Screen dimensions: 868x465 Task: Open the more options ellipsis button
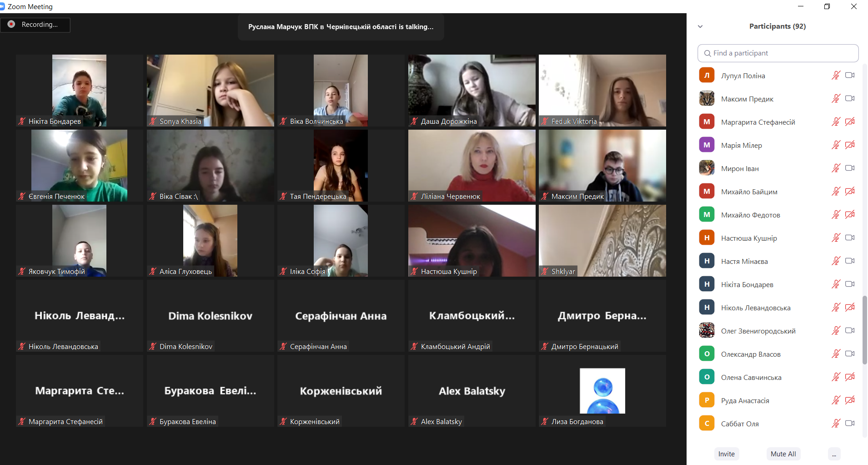pos(834,454)
